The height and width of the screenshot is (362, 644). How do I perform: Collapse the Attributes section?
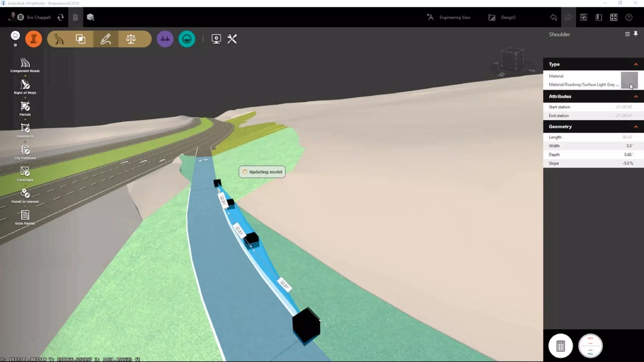tap(636, 96)
